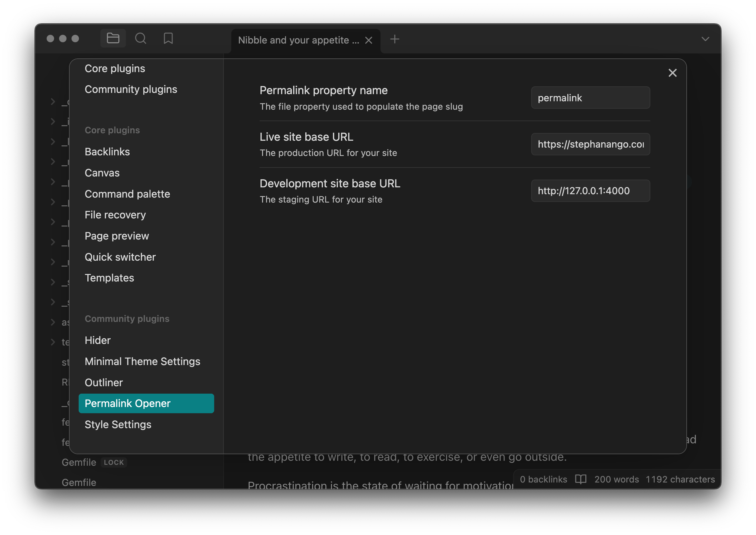The width and height of the screenshot is (756, 535).
Task: Click the 0 backlinks status item
Action: (x=543, y=479)
